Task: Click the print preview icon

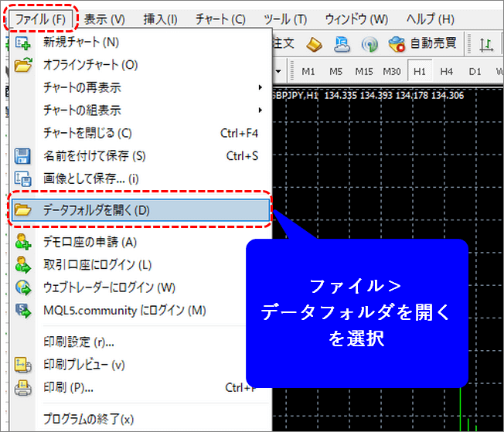Action: pyautogui.click(x=23, y=365)
